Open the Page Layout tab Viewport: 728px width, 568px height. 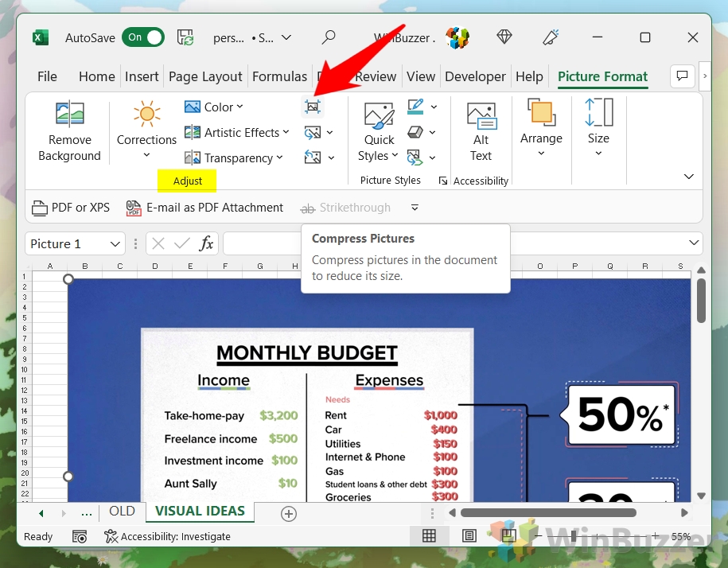pyautogui.click(x=205, y=76)
